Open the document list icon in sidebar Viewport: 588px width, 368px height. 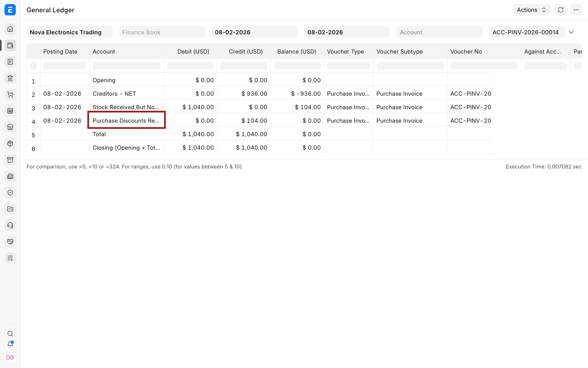[x=10, y=62]
